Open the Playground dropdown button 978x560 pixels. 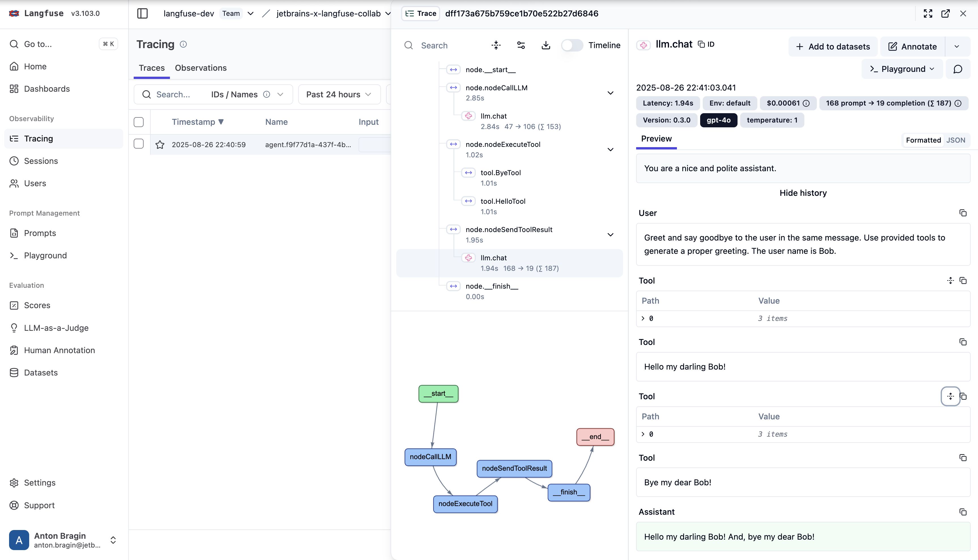coord(902,69)
